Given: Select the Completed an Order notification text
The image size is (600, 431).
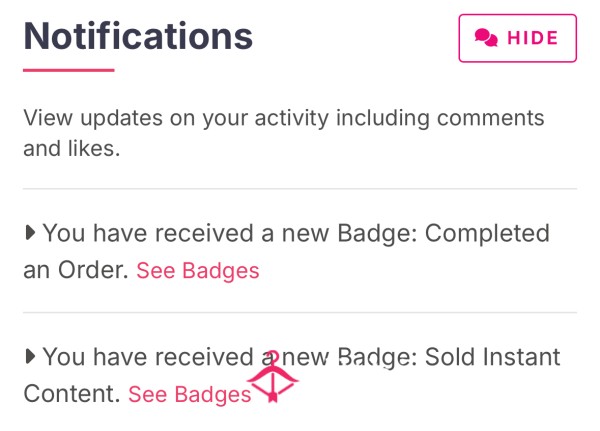Looking at the screenshot, I should click(x=287, y=251).
